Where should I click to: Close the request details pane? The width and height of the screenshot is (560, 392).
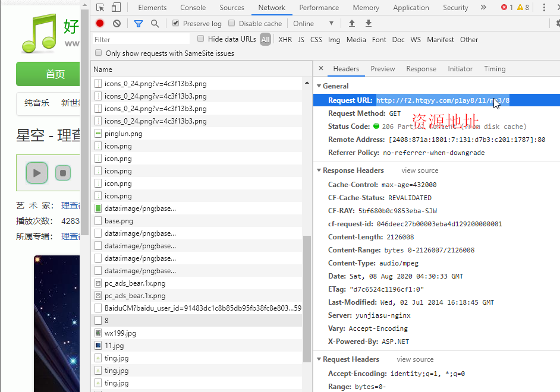(x=320, y=68)
